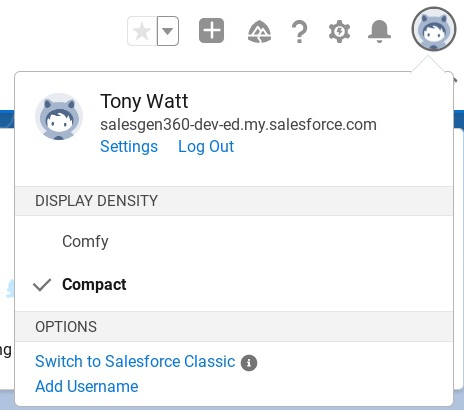The width and height of the screenshot is (464, 410).
Task: Open the Trailhead guidance icon
Action: pos(259,32)
